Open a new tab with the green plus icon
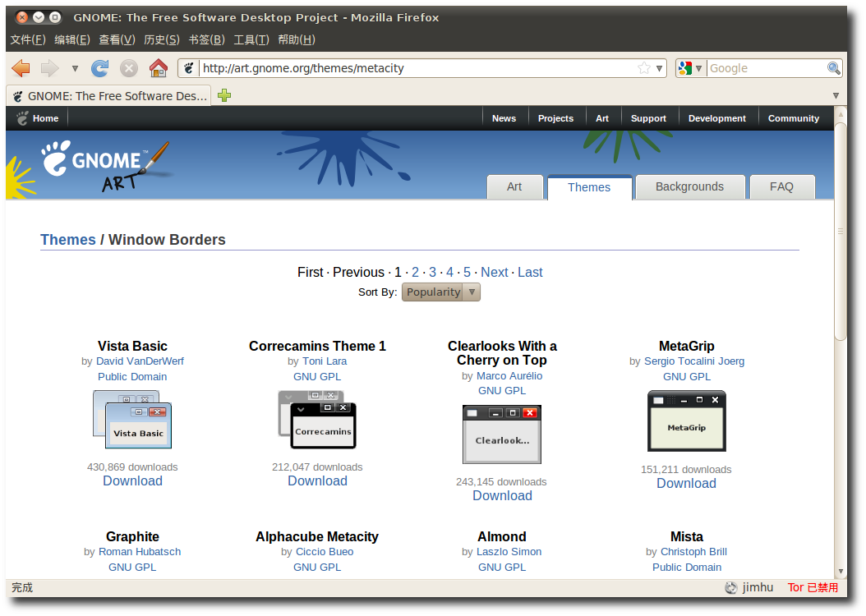 pos(224,95)
